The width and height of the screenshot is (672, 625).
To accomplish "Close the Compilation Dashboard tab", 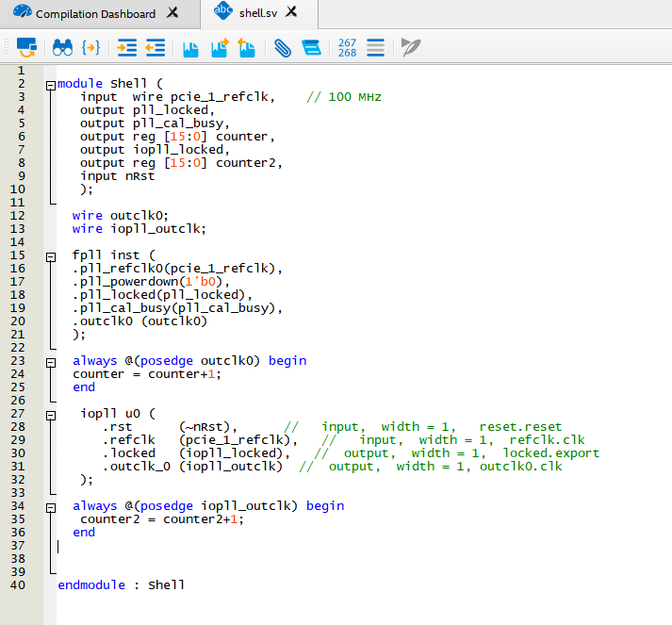I will [172, 14].
